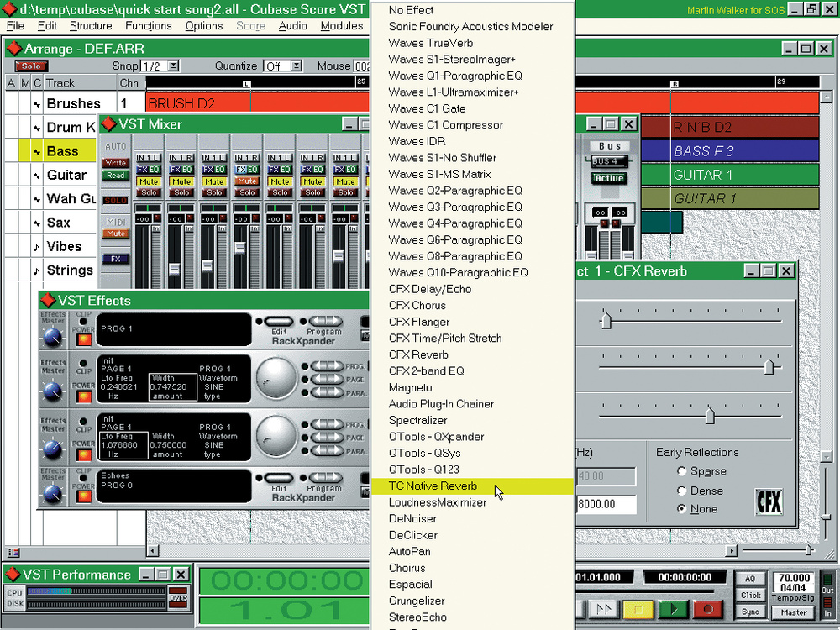Click Edit button on Echoes RackXpander
840x630 pixels.
(279, 479)
